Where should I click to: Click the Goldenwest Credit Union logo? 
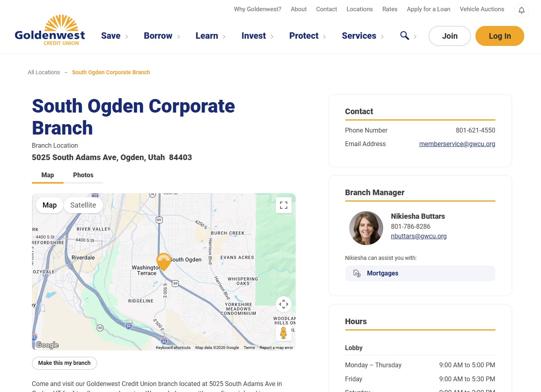[x=50, y=30]
